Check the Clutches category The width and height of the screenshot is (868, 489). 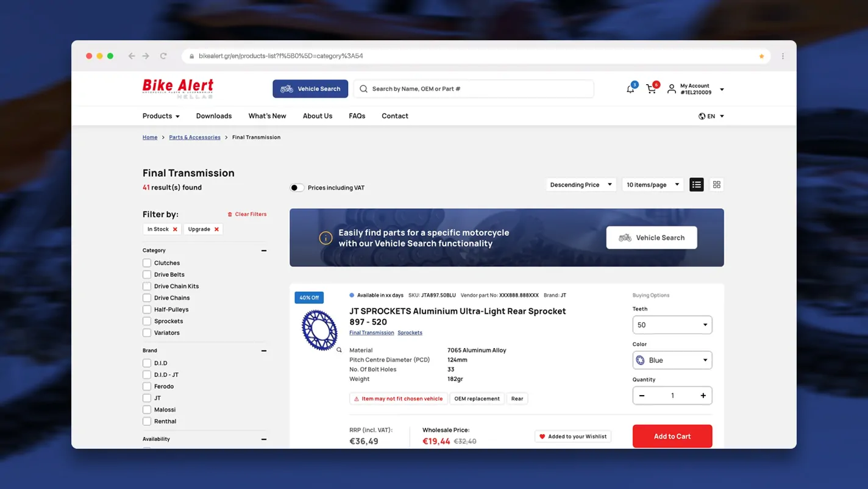point(147,263)
